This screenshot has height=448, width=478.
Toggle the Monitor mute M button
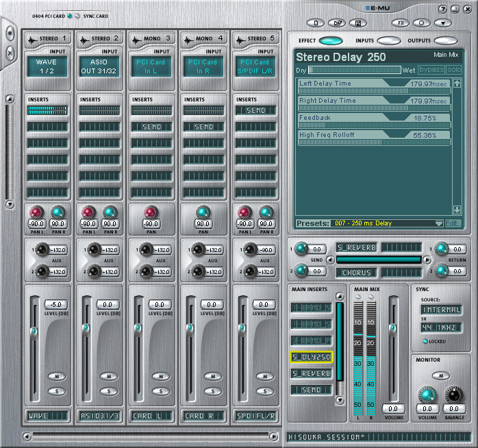click(x=441, y=375)
